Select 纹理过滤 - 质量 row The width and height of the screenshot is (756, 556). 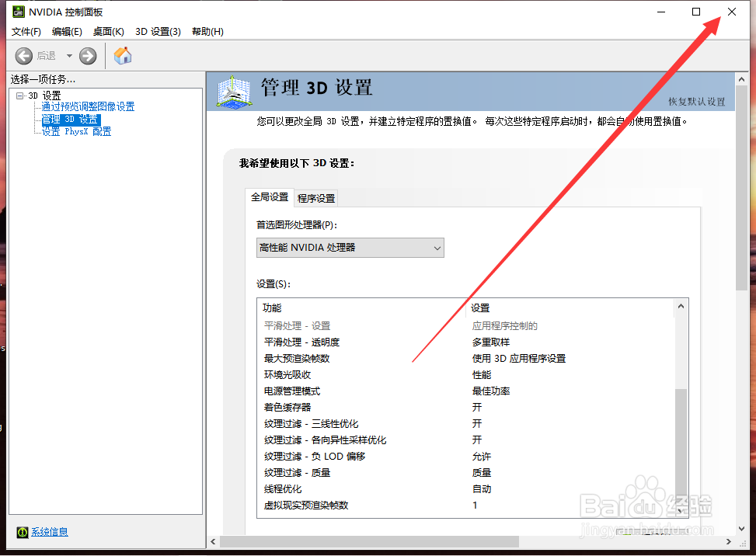click(466, 473)
